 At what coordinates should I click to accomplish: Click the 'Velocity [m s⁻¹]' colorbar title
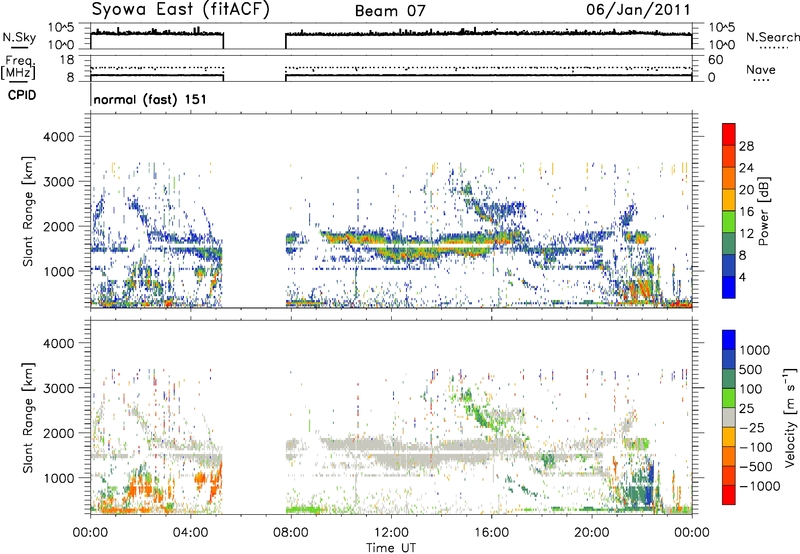pyautogui.click(x=790, y=417)
